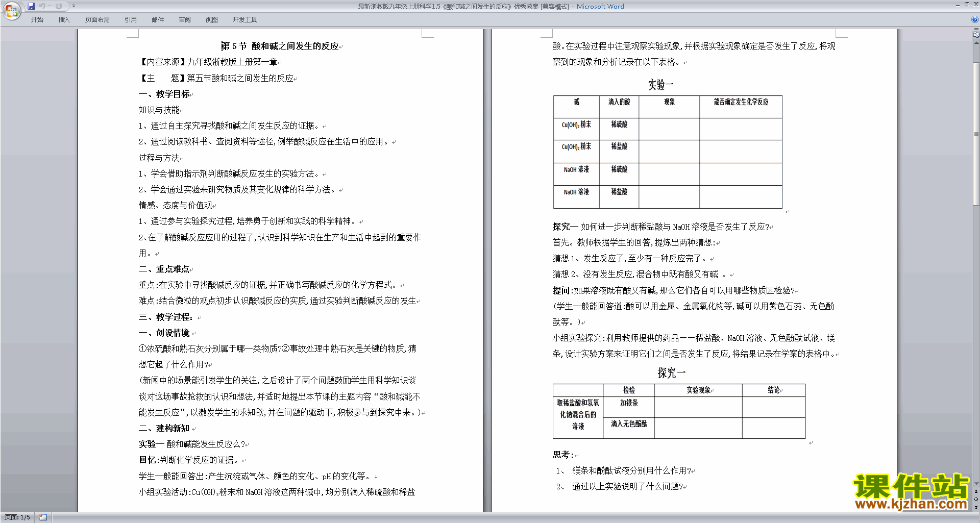The image size is (980, 523).
Task: Click the text 知识与技能
Action: 159,110
